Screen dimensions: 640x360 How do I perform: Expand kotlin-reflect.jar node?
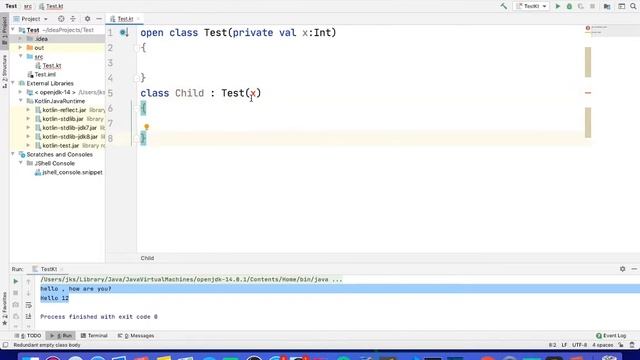pos(28,110)
